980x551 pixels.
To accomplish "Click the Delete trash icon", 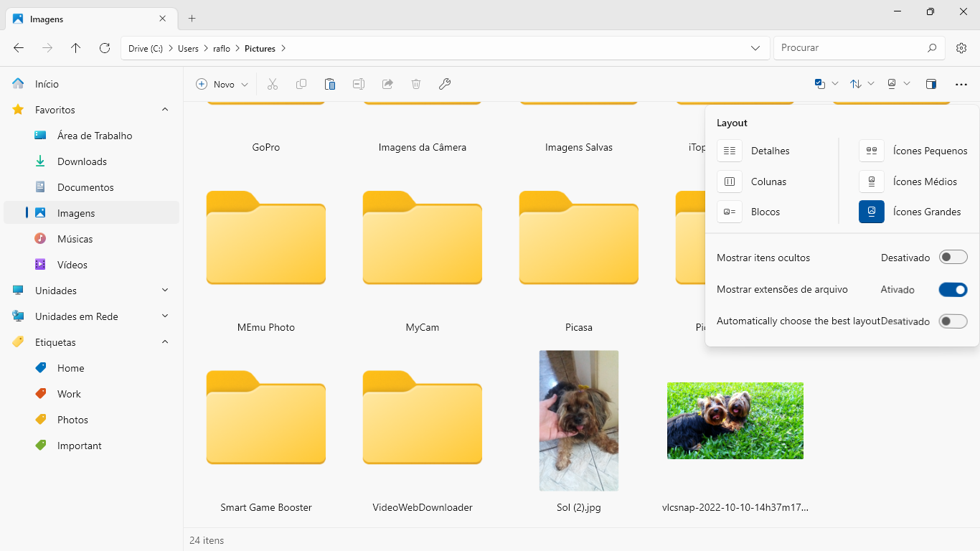I will click(x=416, y=84).
